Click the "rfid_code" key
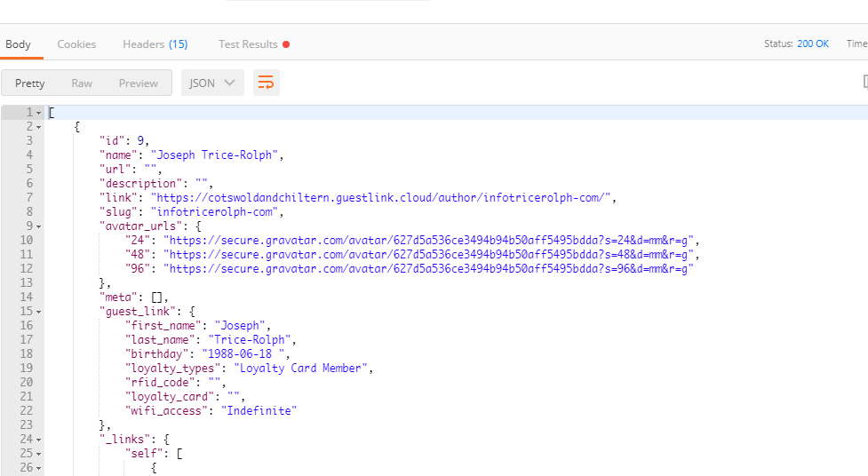The image size is (868, 476). [x=160, y=383]
